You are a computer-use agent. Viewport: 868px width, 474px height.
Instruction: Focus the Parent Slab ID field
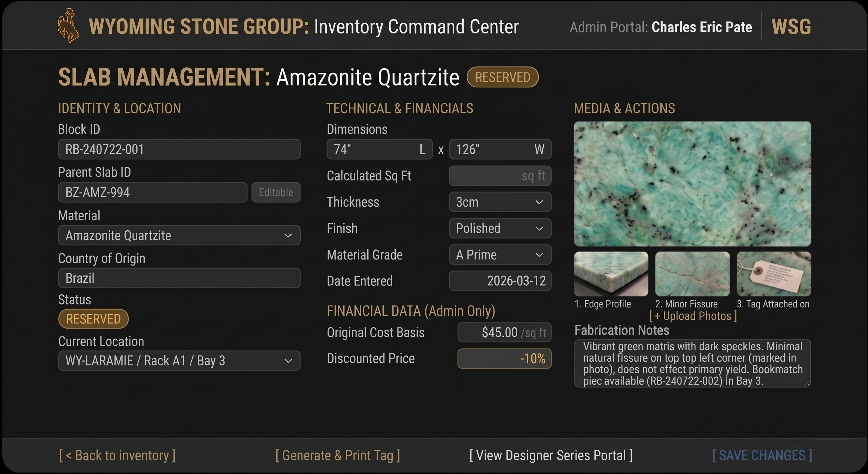point(153,192)
